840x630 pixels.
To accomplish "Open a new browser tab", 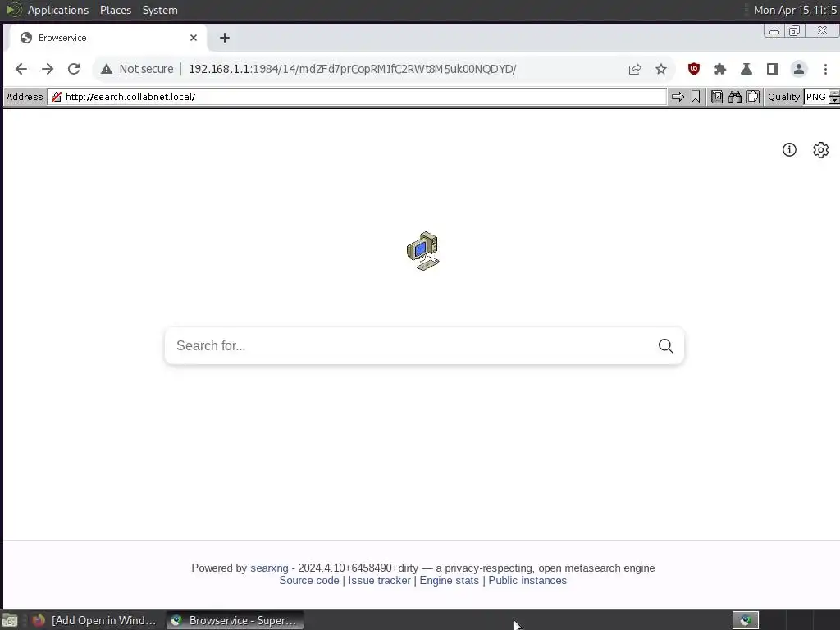I will pyautogui.click(x=225, y=38).
